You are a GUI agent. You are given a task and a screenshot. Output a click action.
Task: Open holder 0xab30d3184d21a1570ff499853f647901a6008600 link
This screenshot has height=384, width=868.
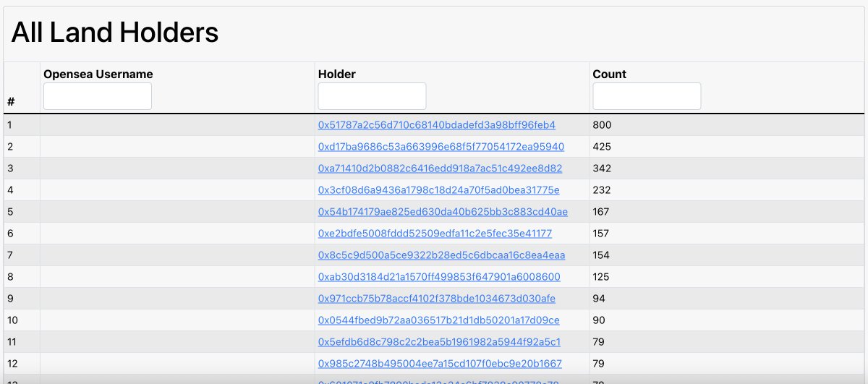click(439, 277)
